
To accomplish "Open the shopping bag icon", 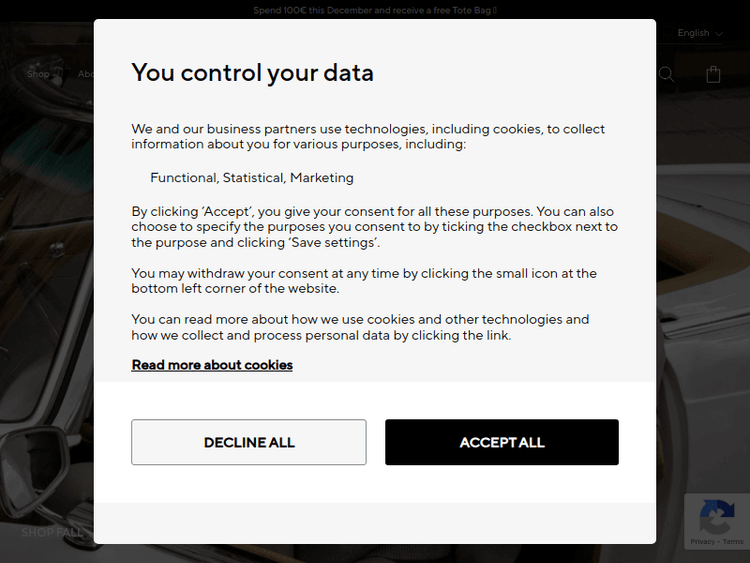I will 713,74.
